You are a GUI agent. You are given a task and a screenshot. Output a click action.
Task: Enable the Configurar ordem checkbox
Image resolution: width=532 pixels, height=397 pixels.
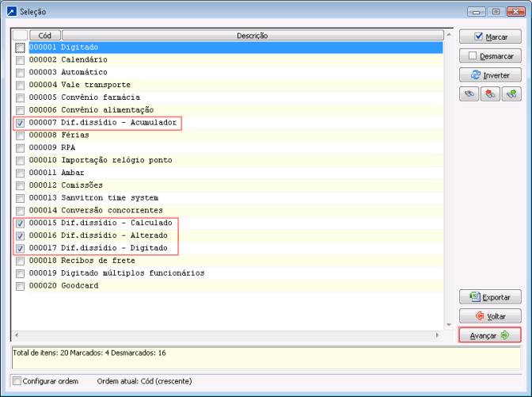tap(17, 381)
